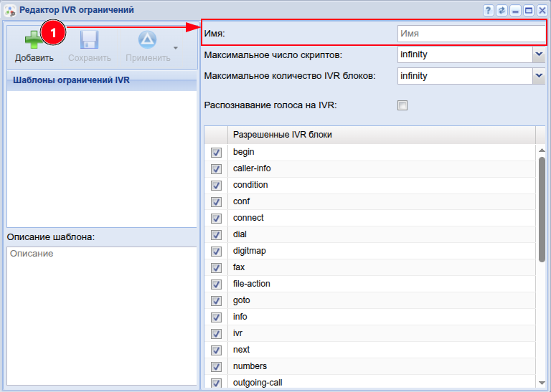Uncheck the ivr block checkbox
Screen dimensions: 551x392
click(216, 334)
